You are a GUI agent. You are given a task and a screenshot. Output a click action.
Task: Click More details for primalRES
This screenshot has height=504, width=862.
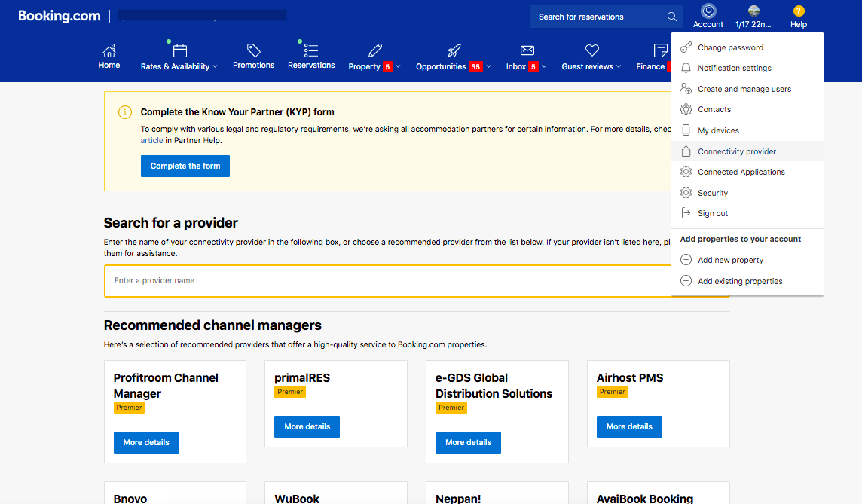307,426
